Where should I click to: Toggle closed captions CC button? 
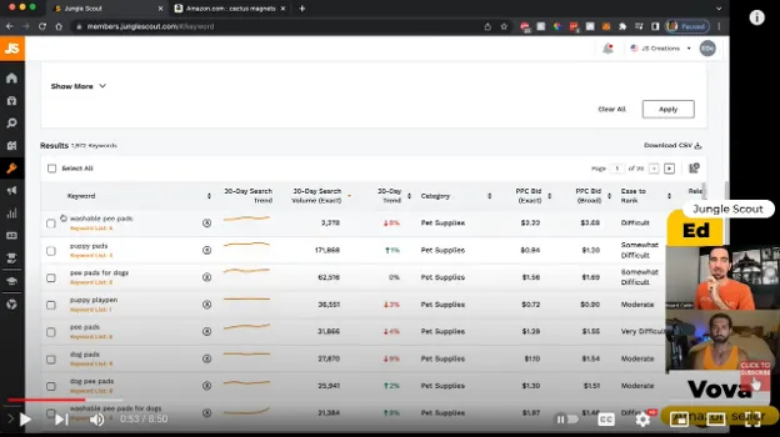point(606,420)
